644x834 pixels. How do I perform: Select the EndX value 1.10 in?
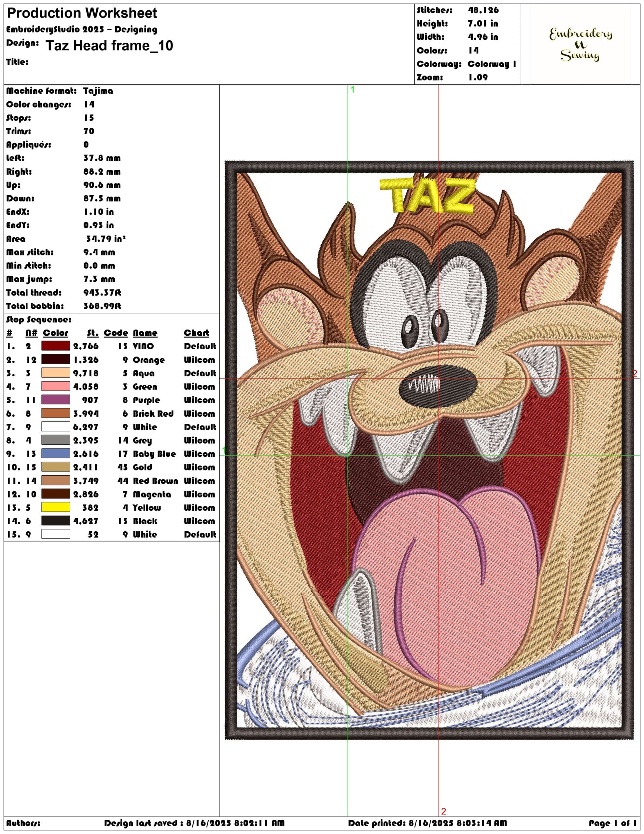[99, 211]
